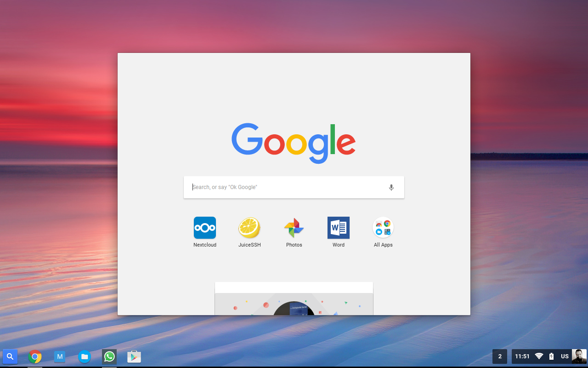Open the Files app on shelf

[85, 356]
